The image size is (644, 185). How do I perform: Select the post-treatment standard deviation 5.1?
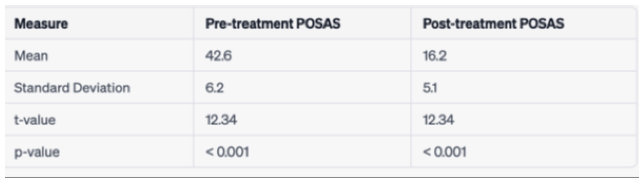[x=430, y=88]
